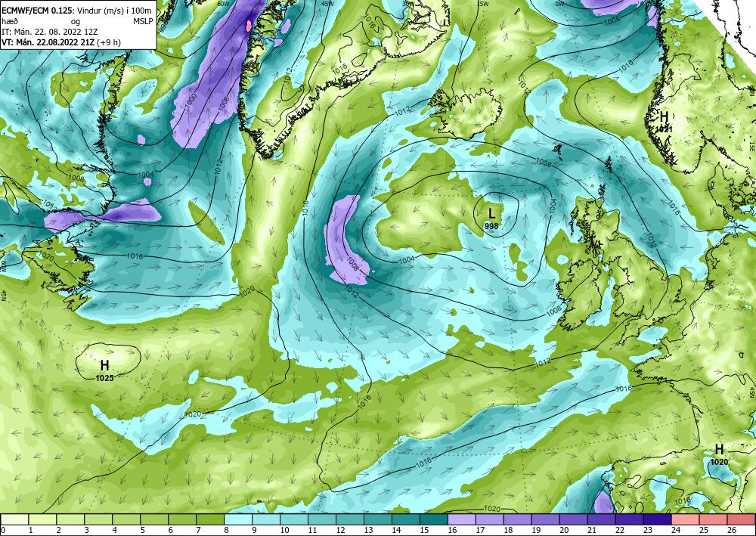Pick the dark teal swatch between 15 and 16
This screenshot has height=536, width=756.
[434, 519]
